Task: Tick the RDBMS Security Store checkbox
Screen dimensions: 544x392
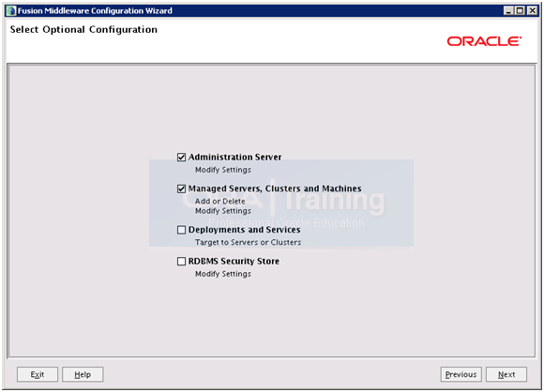Action: [x=181, y=262]
